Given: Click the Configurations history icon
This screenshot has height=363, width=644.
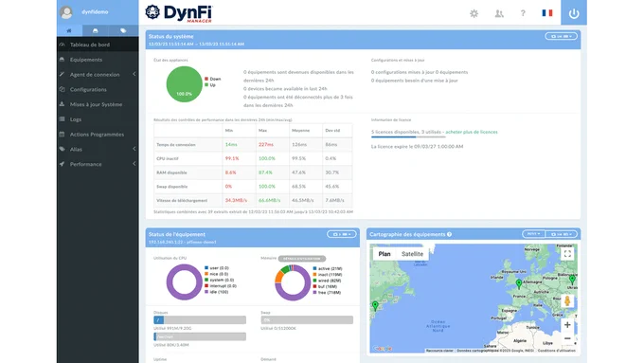Looking at the screenshot, I should coord(62,89).
